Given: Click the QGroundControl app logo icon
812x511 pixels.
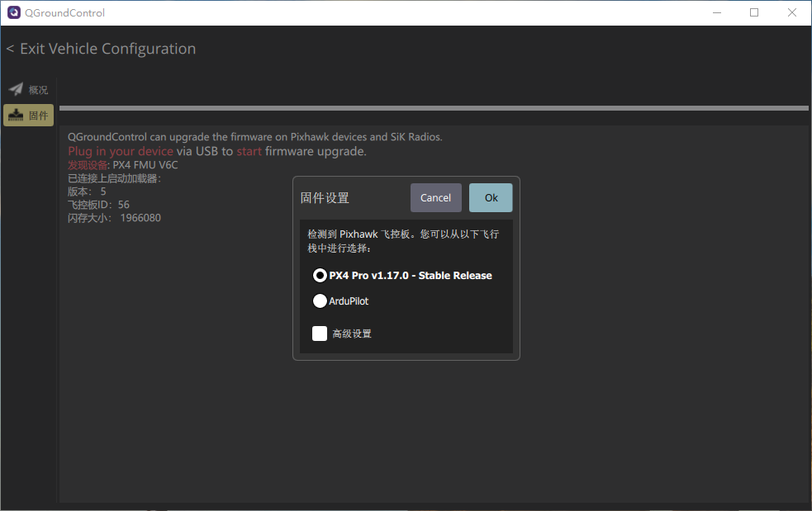Looking at the screenshot, I should point(13,12).
